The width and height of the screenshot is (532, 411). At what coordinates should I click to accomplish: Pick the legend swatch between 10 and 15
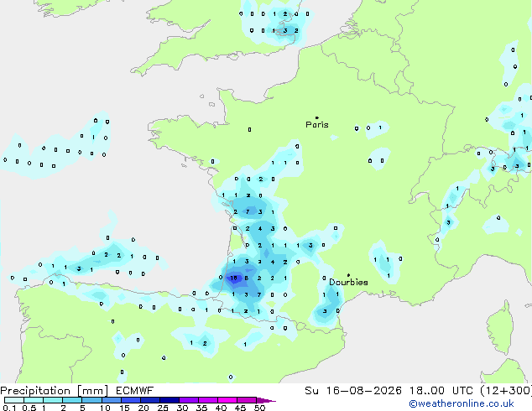(x=111, y=400)
